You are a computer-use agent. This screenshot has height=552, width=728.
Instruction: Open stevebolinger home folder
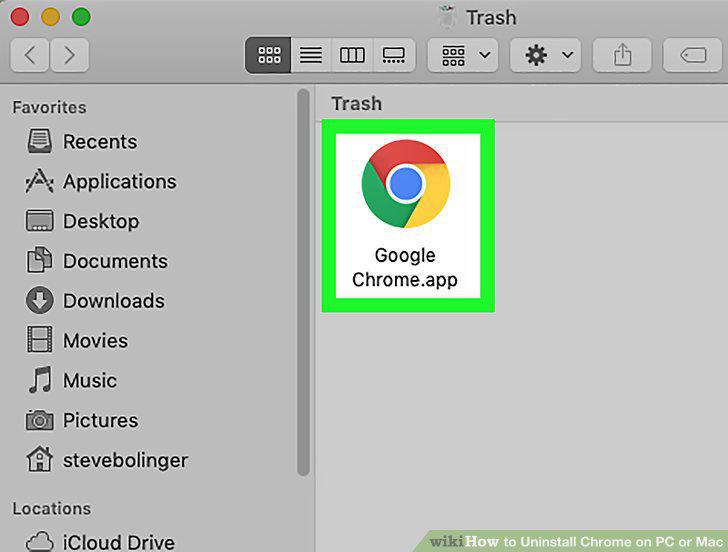click(107, 460)
